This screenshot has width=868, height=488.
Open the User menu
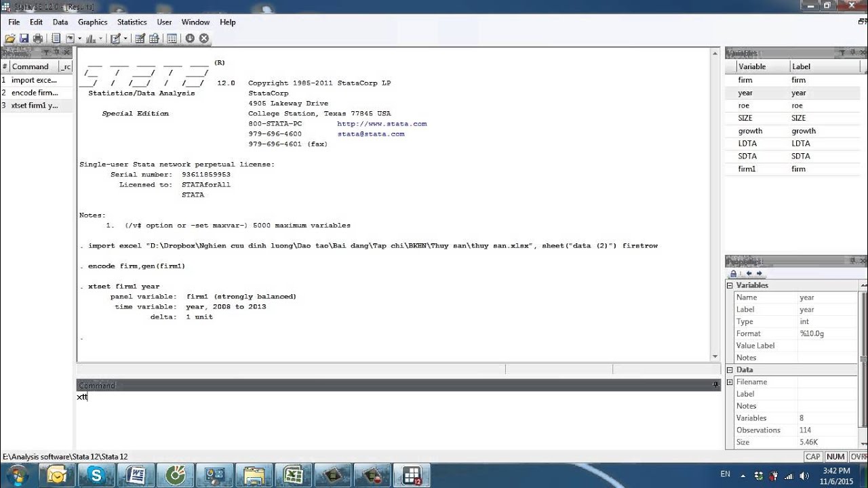pyautogui.click(x=164, y=22)
